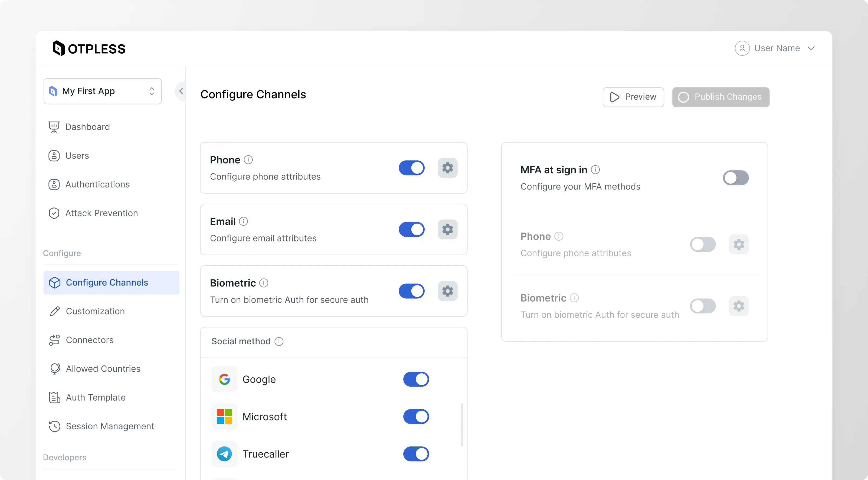
Task: Select the Configure Channels menu item
Action: 107,282
